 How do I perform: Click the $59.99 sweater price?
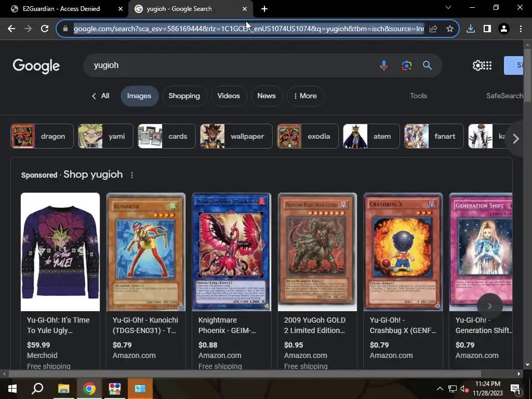tap(38, 345)
